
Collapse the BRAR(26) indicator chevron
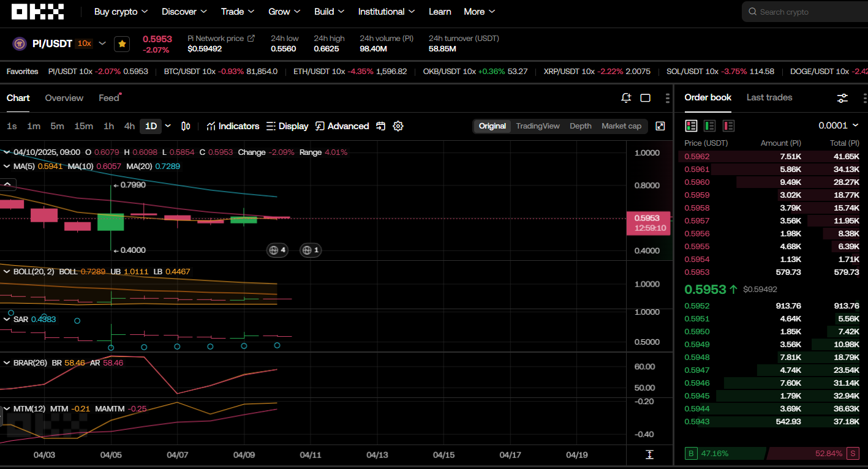pos(7,362)
